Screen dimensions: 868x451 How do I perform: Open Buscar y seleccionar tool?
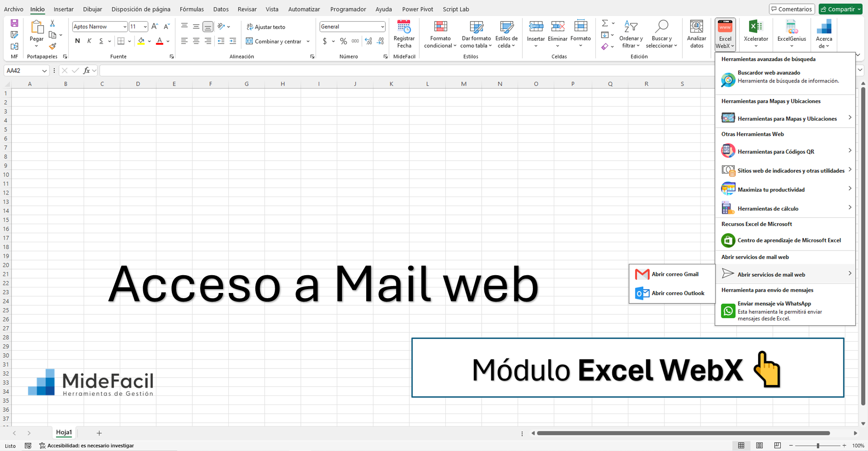661,34
